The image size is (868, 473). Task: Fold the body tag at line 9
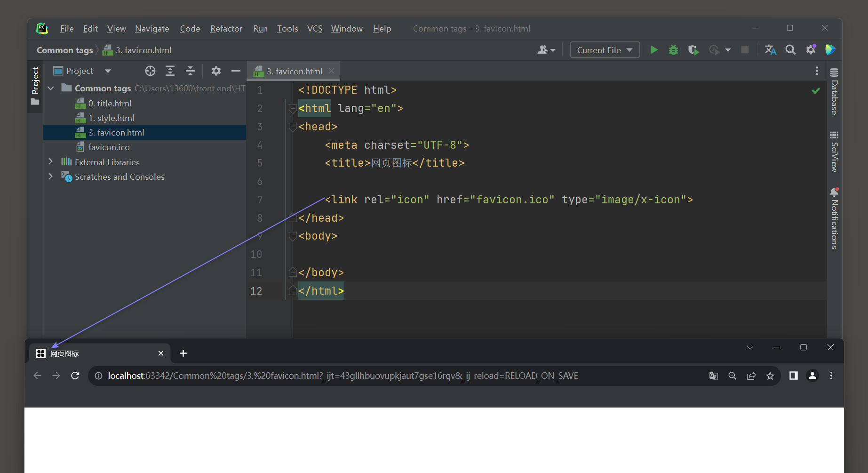293,236
